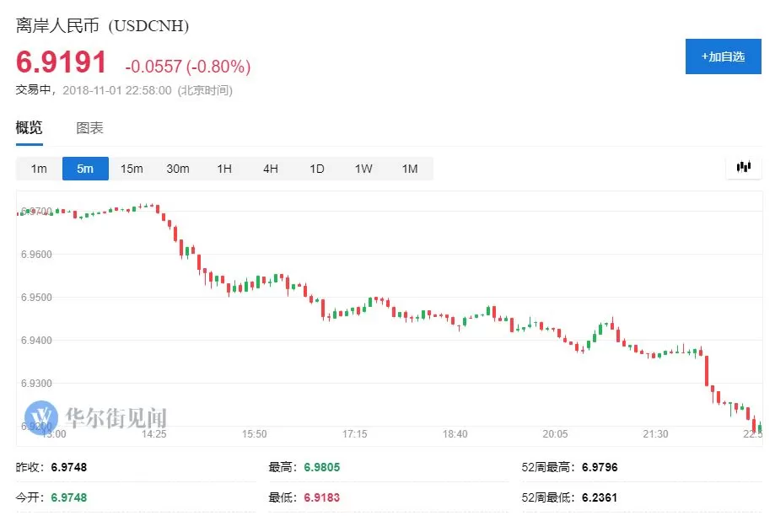This screenshot has width=775, height=532.
Task: Choose the 1M time interval
Action: [410, 169]
